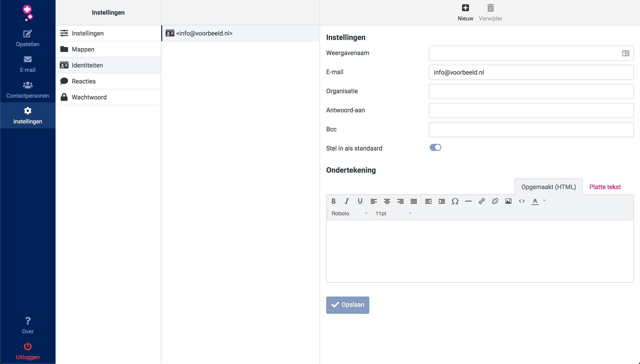Screen dimensions: 640x364
Task: Open the 11pt font size dropdown
Action: (x=393, y=213)
